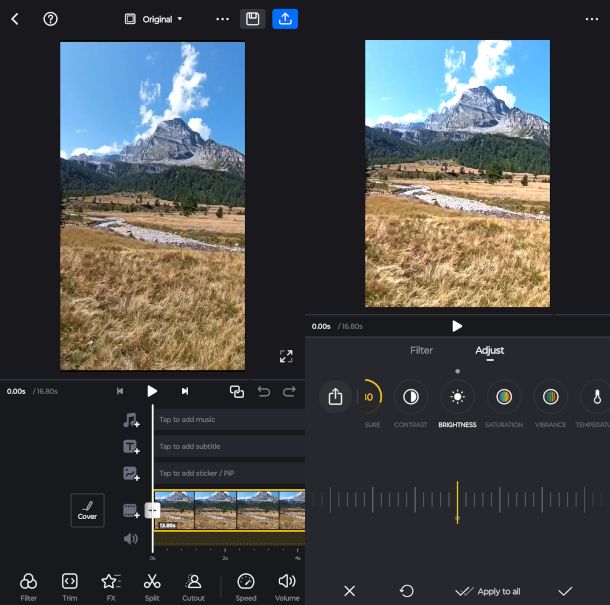Open the FX effects tool
This screenshot has height=605, width=610.
[x=111, y=587]
